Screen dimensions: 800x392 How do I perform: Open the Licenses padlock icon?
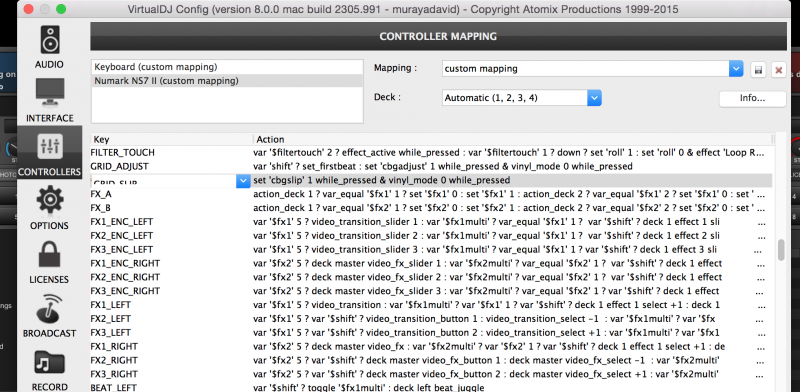[49, 255]
